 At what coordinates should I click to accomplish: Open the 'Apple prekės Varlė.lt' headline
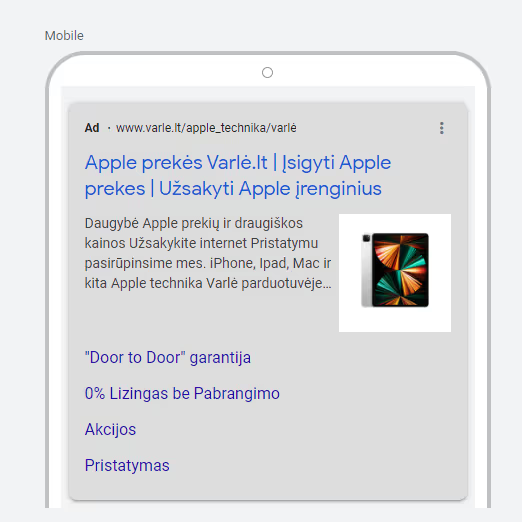pos(176,163)
